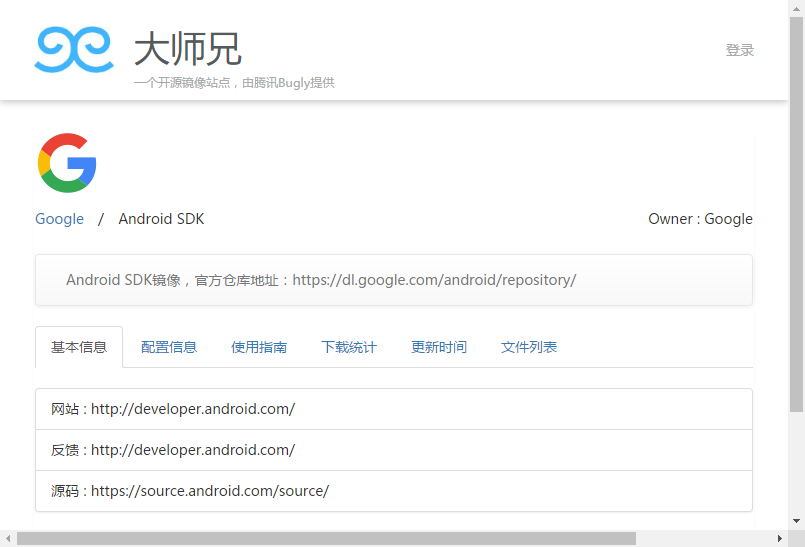The image size is (805, 547).
Task: Click the site subtitle 一个开源镜像站点
Action: click(x=234, y=83)
